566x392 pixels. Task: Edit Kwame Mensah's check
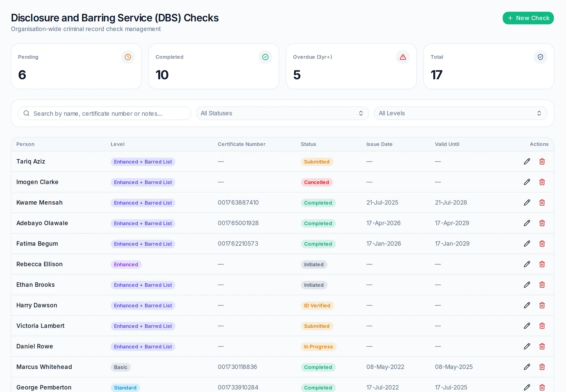(x=527, y=202)
